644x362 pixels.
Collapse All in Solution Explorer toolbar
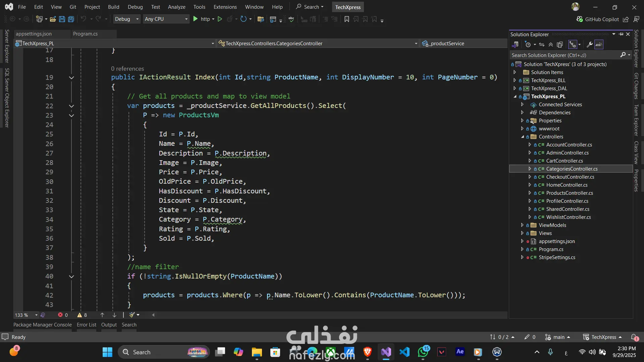coord(551,45)
